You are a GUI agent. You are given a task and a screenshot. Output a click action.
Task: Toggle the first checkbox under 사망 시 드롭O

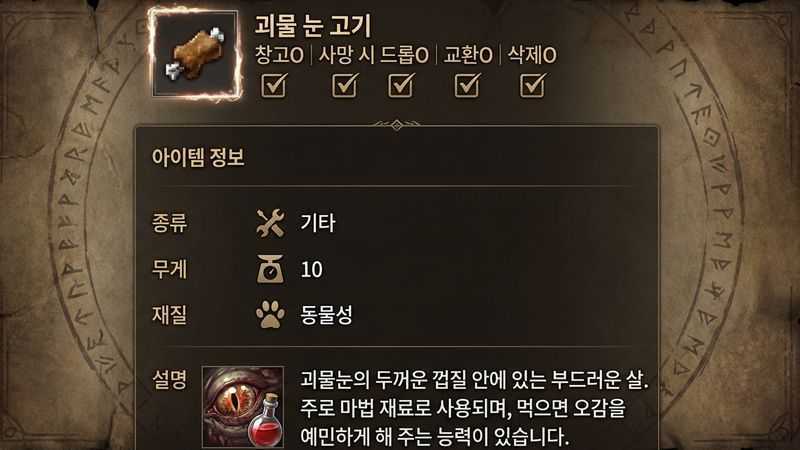tap(345, 85)
